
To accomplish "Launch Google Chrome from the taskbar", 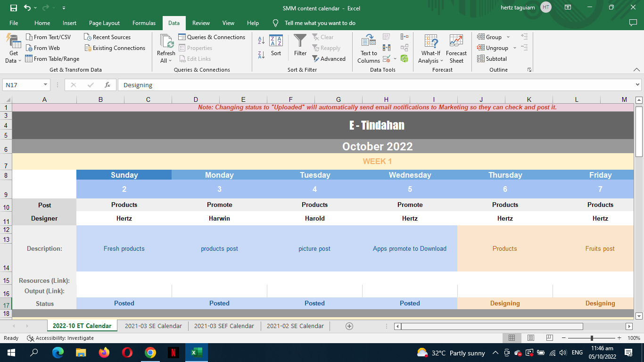I will [x=150, y=353].
